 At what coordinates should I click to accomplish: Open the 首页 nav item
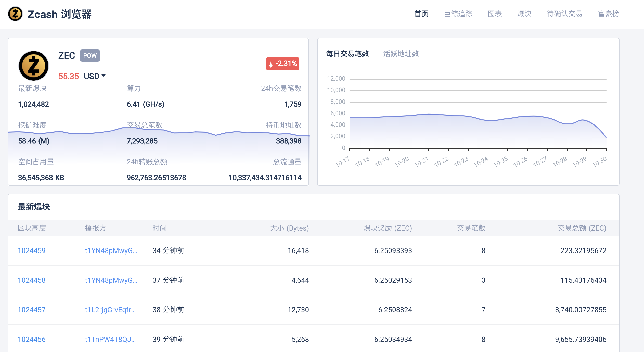pyautogui.click(x=421, y=14)
